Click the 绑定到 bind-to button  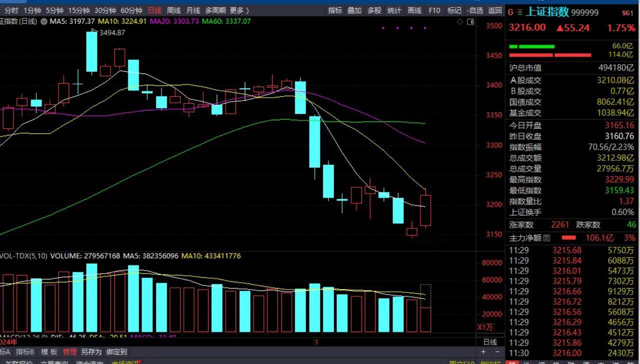(116, 352)
